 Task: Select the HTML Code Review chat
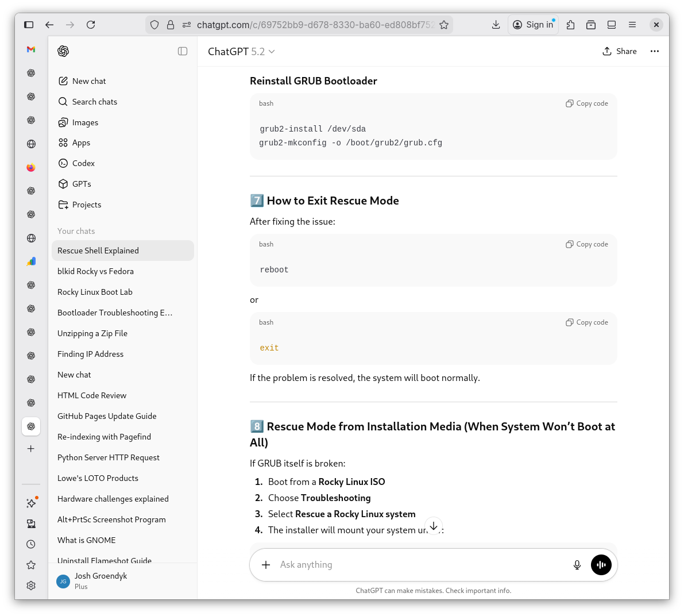click(92, 395)
